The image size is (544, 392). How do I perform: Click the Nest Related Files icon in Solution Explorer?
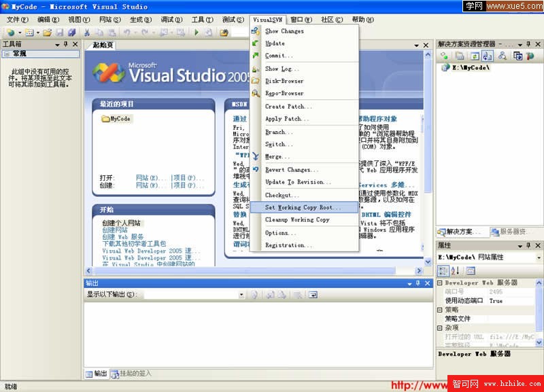point(487,56)
